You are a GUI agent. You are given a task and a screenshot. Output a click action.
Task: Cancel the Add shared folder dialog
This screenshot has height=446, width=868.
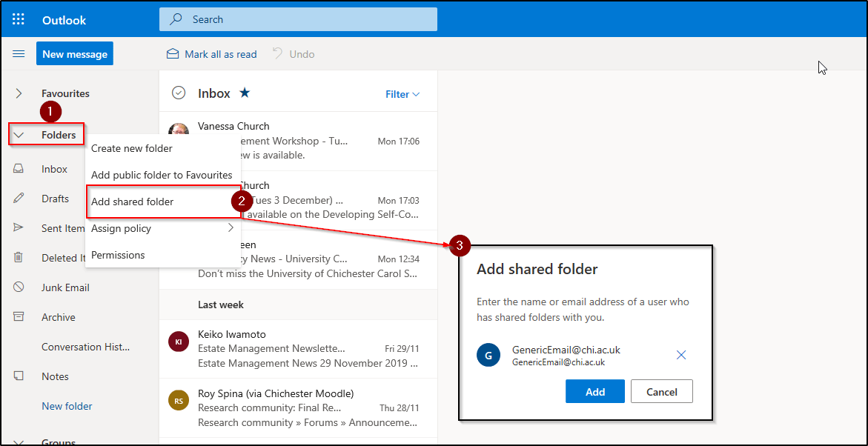pos(661,391)
